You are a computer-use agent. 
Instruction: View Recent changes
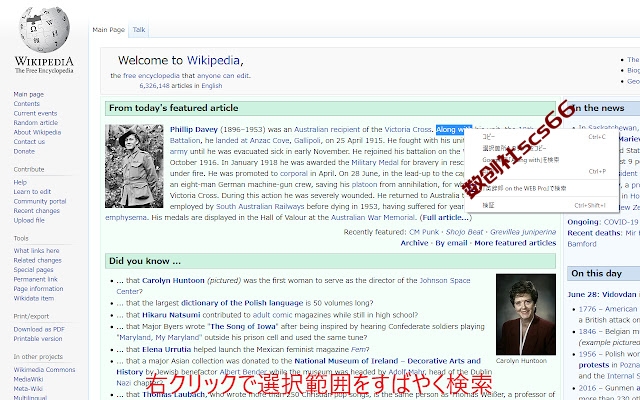tap(36, 211)
